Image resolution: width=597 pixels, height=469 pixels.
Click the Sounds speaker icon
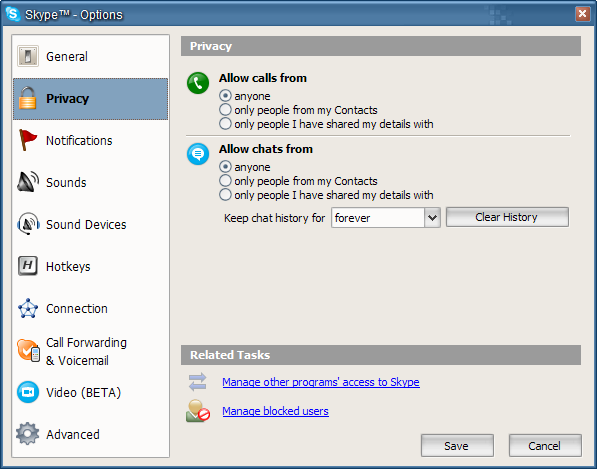28,182
